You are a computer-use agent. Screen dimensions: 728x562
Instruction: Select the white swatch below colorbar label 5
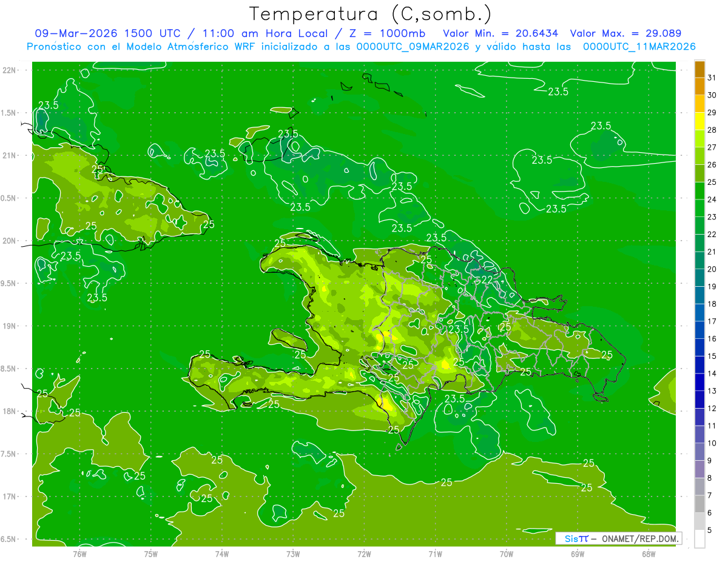click(x=699, y=539)
